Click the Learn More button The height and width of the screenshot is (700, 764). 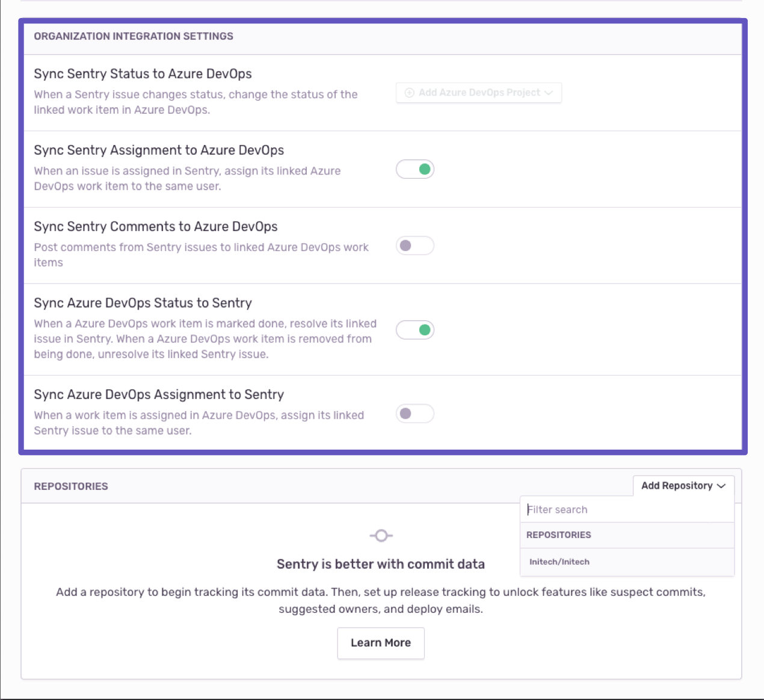tap(381, 643)
